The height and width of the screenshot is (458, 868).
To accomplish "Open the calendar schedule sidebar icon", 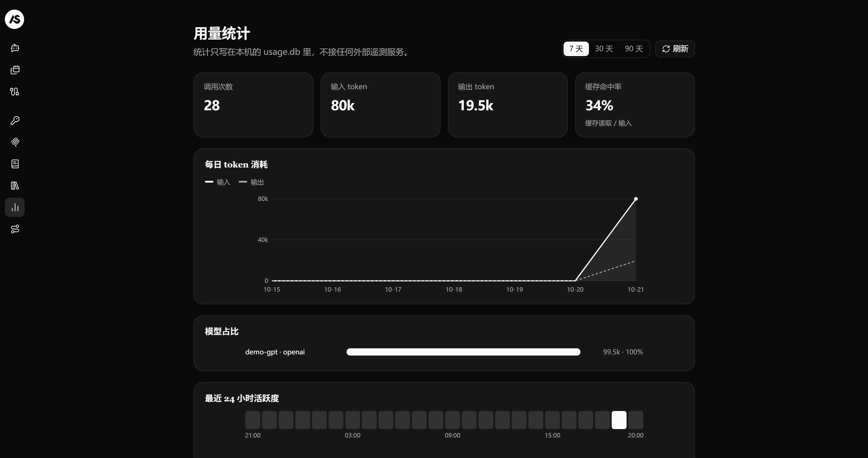I will (15, 70).
